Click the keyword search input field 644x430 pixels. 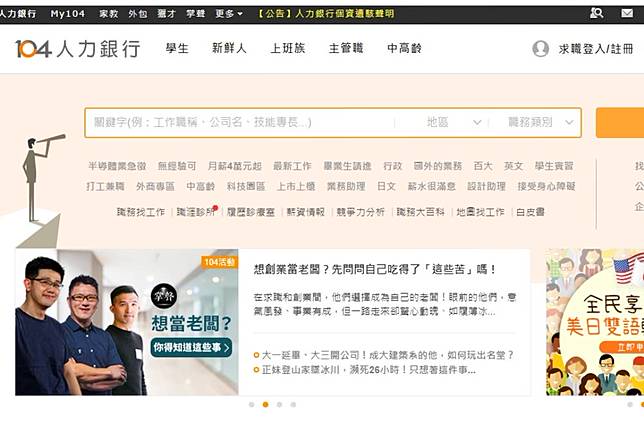click(239, 122)
